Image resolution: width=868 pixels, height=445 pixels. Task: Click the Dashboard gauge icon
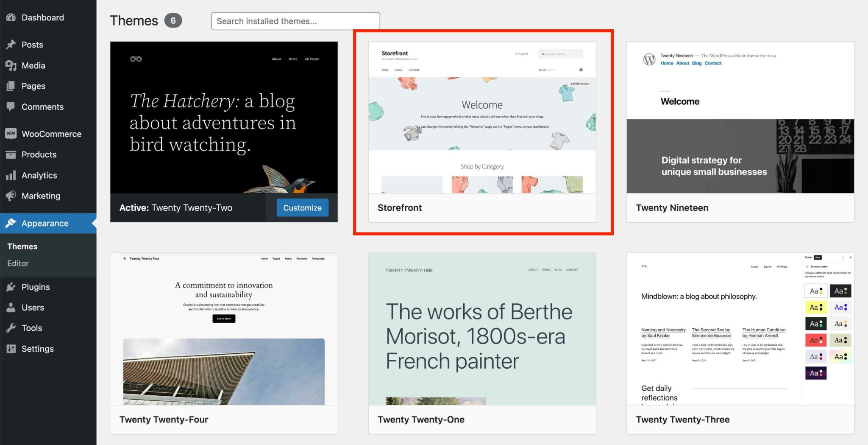coord(11,17)
